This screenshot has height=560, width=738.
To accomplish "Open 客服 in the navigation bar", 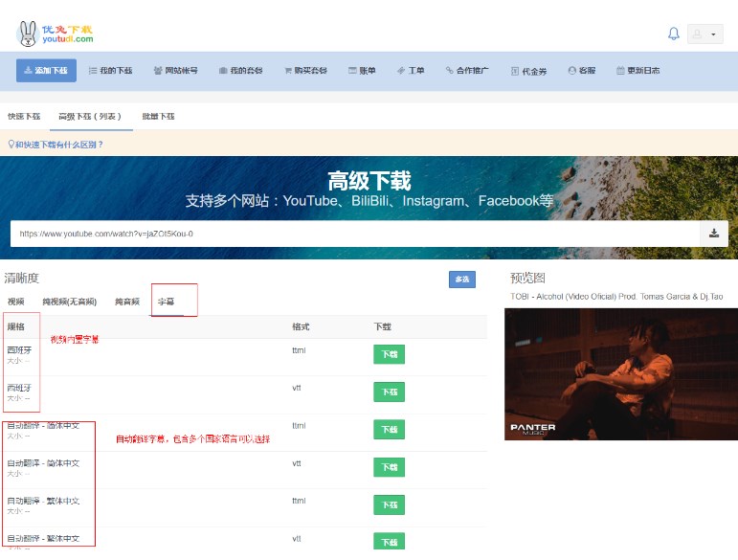I will [x=582, y=71].
